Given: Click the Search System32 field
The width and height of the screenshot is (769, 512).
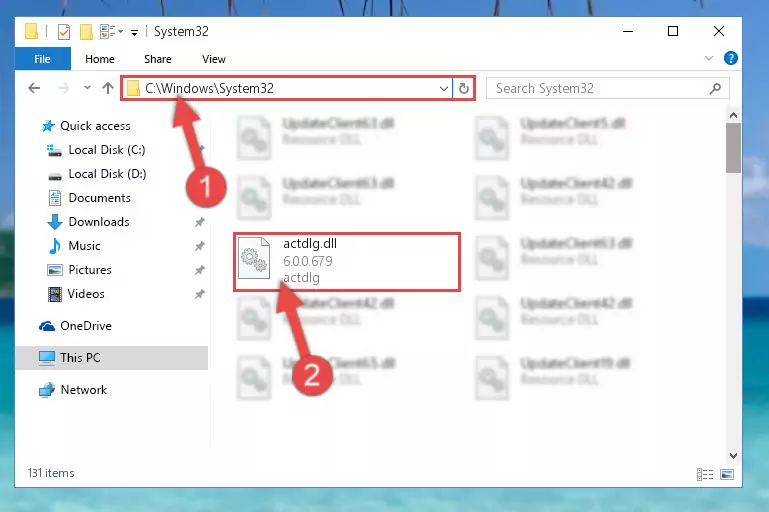Looking at the screenshot, I should [607, 88].
